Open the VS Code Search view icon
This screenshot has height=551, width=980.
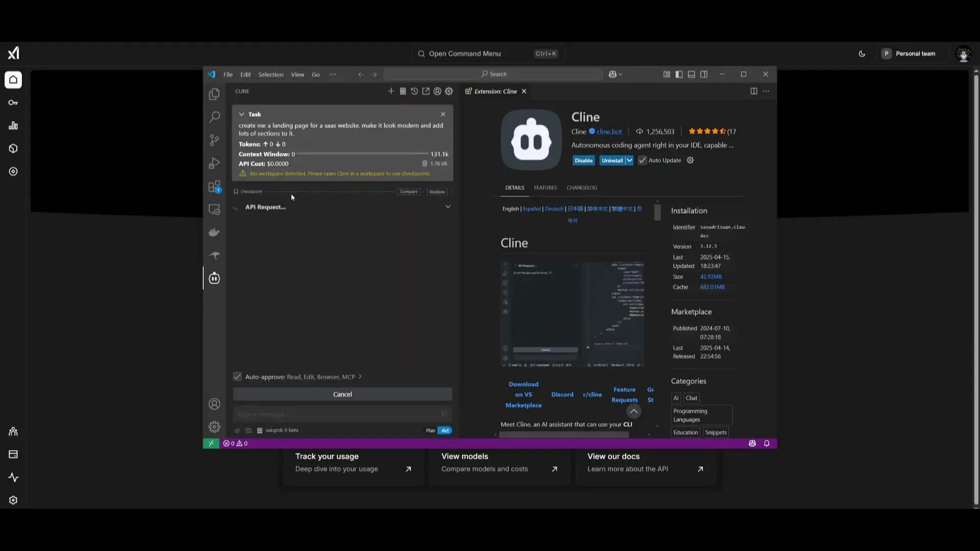[214, 117]
